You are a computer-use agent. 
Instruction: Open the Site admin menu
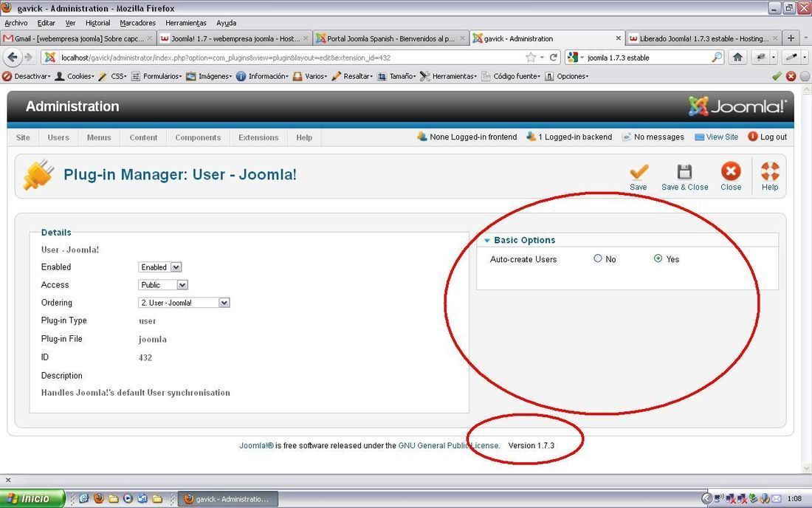pos(23,137)
